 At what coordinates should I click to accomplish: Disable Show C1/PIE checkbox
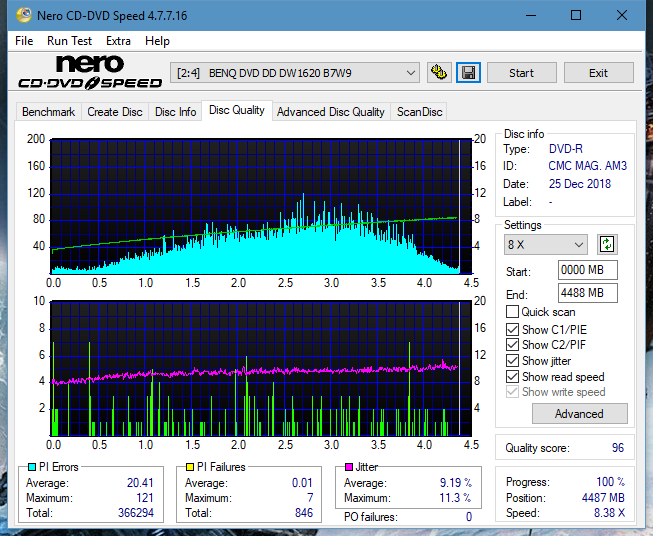pos(512,329)
